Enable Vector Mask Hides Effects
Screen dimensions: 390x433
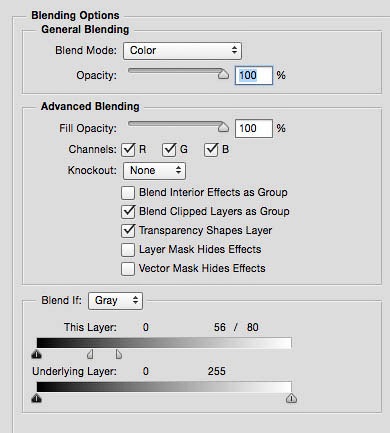tap(128, 269)
